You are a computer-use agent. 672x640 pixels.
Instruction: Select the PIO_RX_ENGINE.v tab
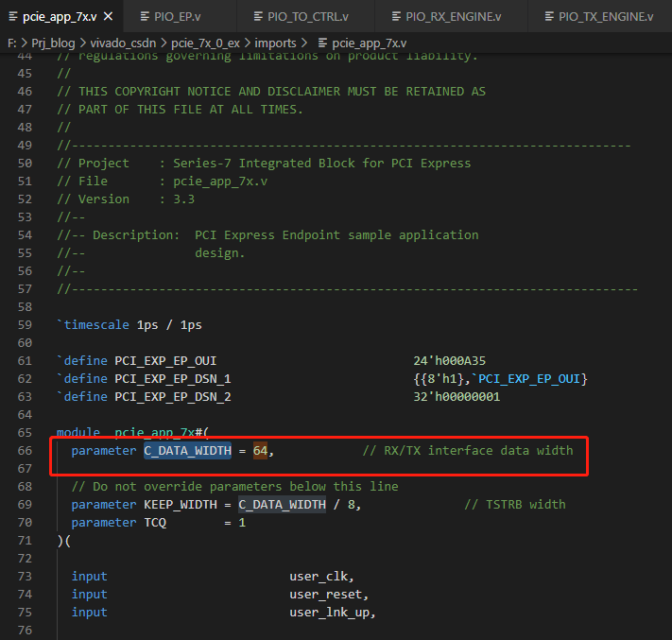(451, 17)
